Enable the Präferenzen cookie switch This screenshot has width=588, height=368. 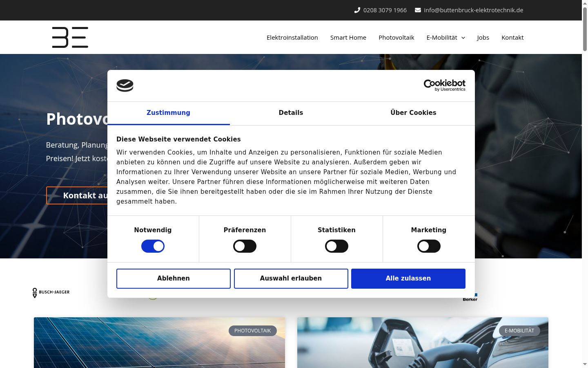point(245,246)
